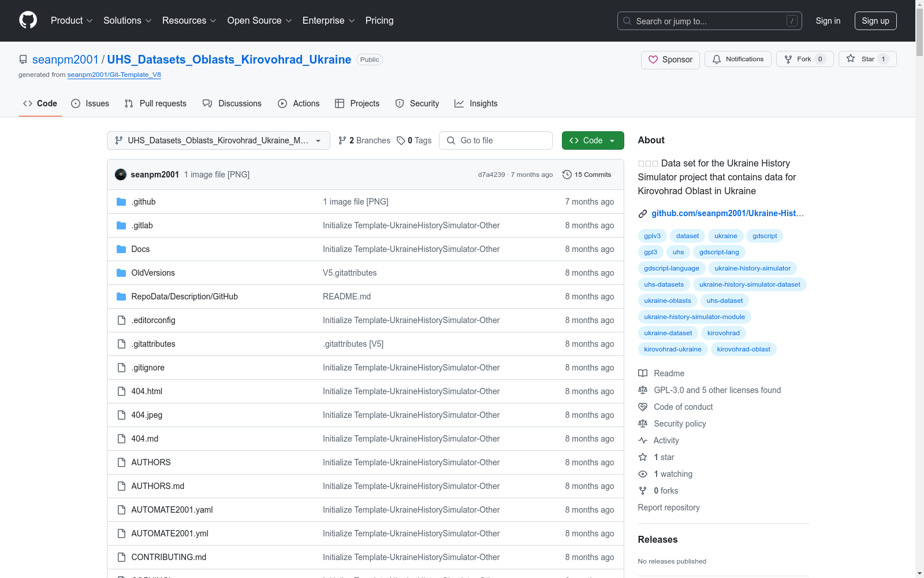Click the Go to file input

[495, 140]
